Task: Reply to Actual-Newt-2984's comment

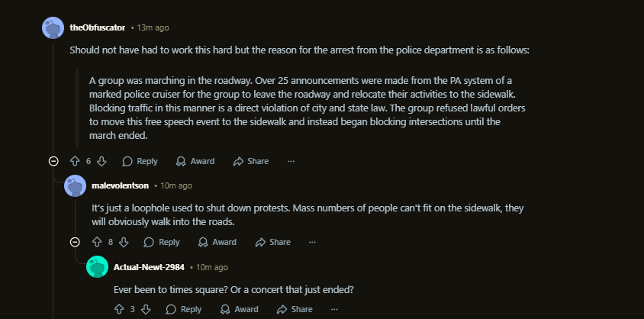Action: [x=184, y=309]
